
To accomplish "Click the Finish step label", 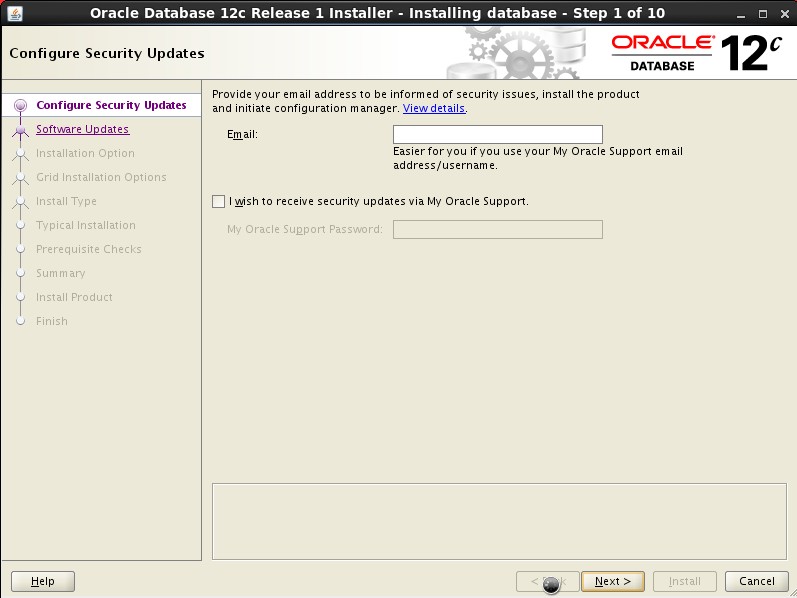I will pos(52,321).
